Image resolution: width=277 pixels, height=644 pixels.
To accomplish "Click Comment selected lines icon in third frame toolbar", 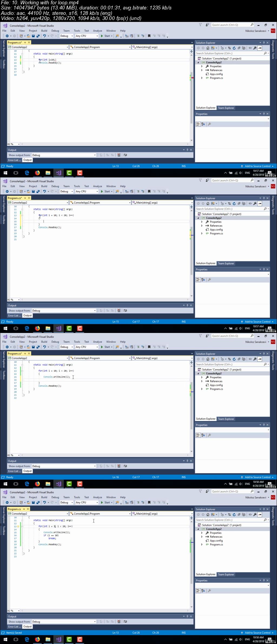I will 138,347.
